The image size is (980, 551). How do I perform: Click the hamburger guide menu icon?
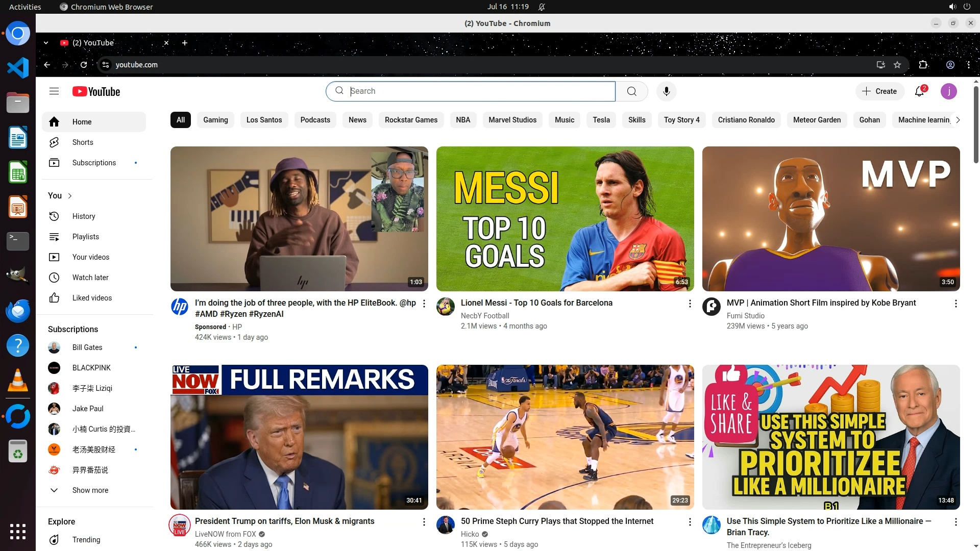pyautogui.click(x=54, y=91)
